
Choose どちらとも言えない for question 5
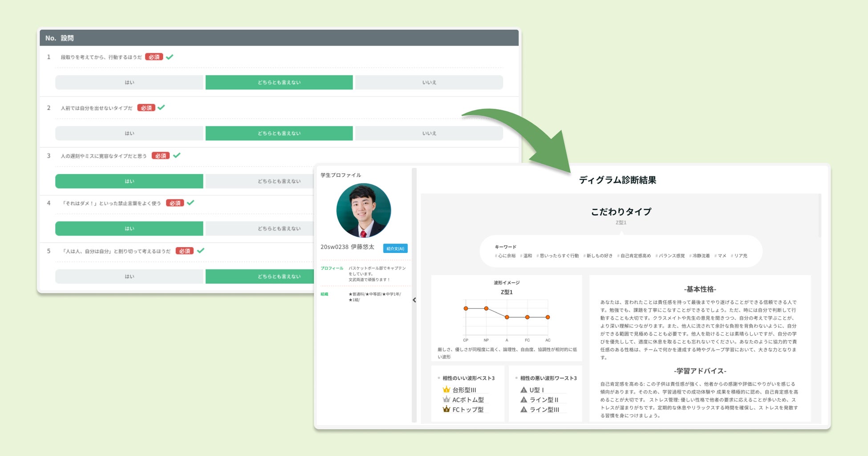(260, 277)
